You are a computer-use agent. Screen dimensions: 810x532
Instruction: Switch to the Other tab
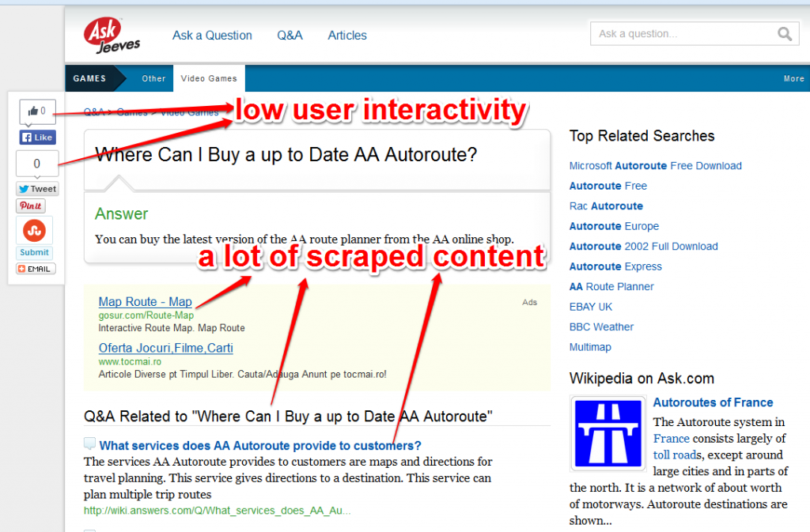point(154,78)
